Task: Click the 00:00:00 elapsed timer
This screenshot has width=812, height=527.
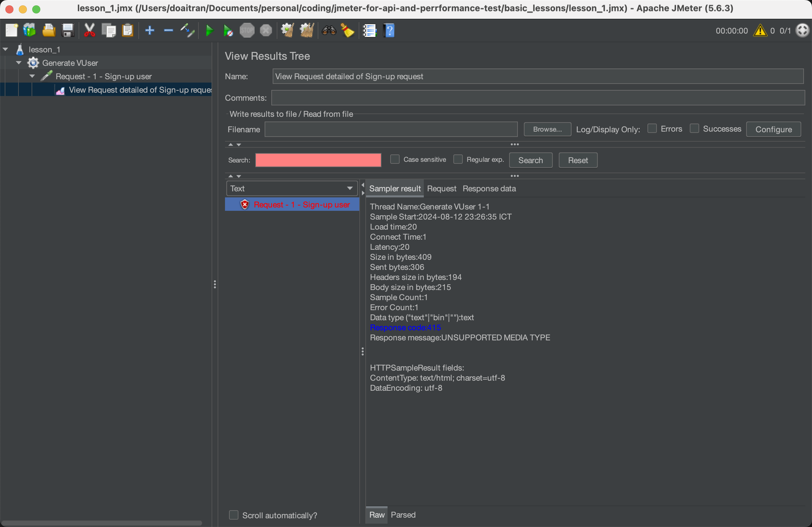Action: tap(731, 31)
